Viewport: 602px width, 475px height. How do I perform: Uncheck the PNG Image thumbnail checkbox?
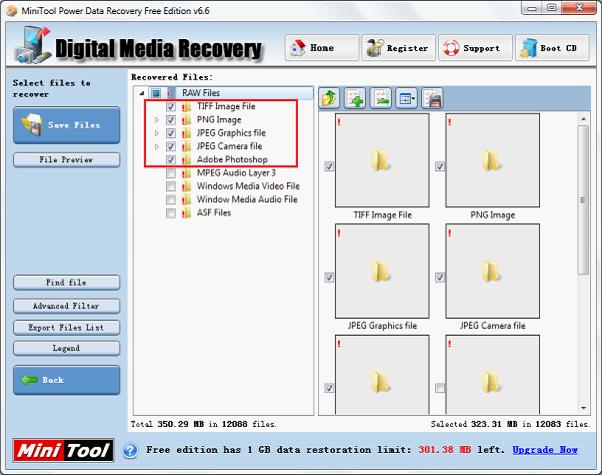[x=440, y=166]
